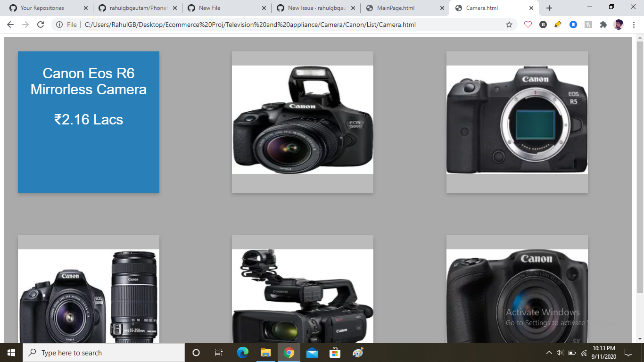Image resolution: width=644 pixels, height=362 pixels.
Task: Close the Your Repositories tab
Action: click(85, 8)
